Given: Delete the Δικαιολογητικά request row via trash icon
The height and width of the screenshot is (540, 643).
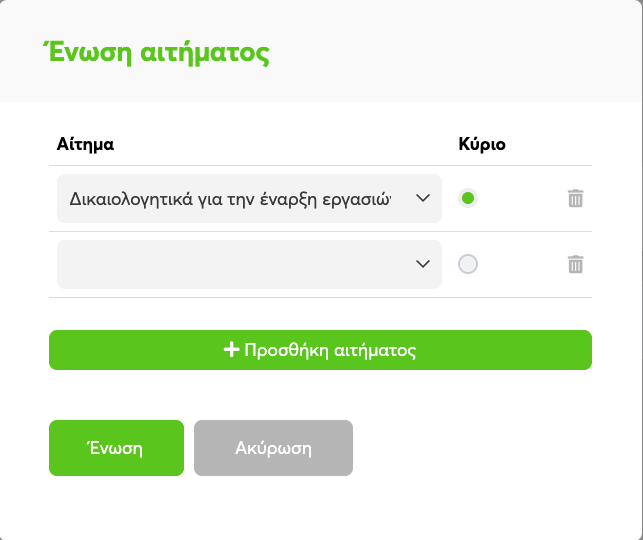Looking at the screenshot, I should pos(575,198).
